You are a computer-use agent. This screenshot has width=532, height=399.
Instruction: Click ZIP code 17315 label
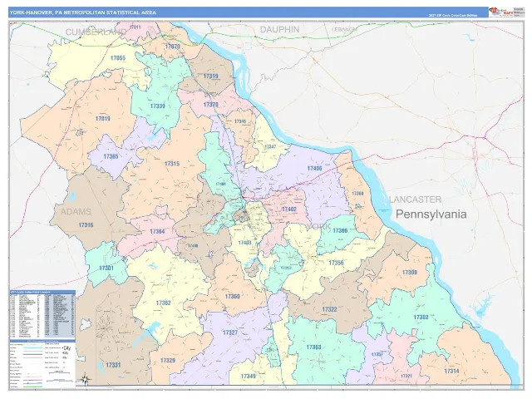point(172,164)
